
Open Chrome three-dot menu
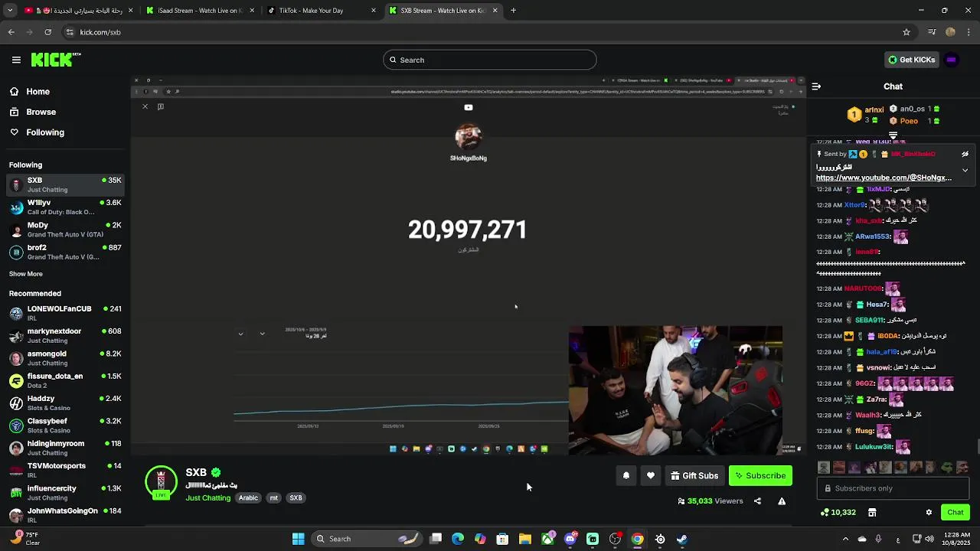coord(969,32)
